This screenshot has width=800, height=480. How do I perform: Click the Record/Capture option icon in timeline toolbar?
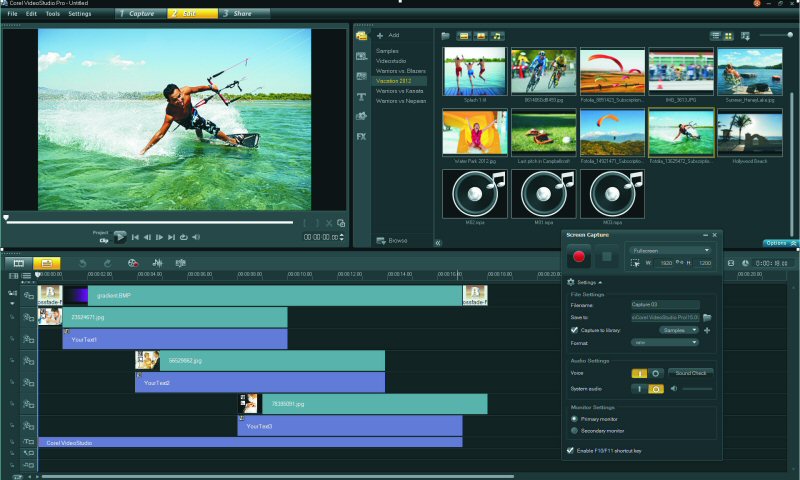click(132, 263)
